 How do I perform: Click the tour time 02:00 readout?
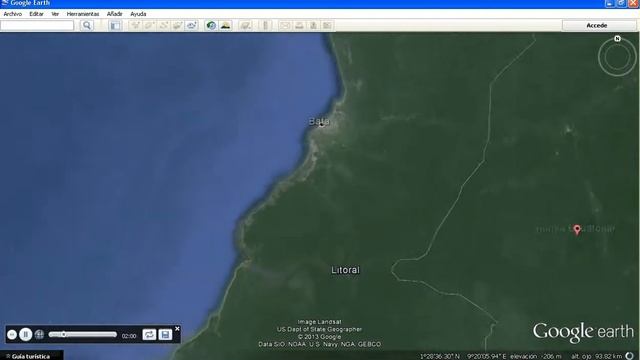129,336
